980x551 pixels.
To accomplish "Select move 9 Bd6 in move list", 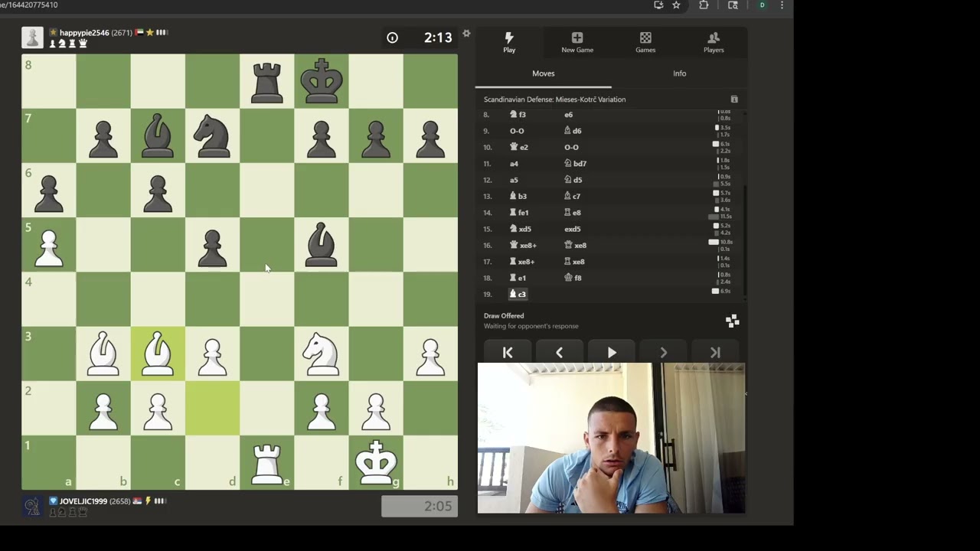I will pos(573,131).
